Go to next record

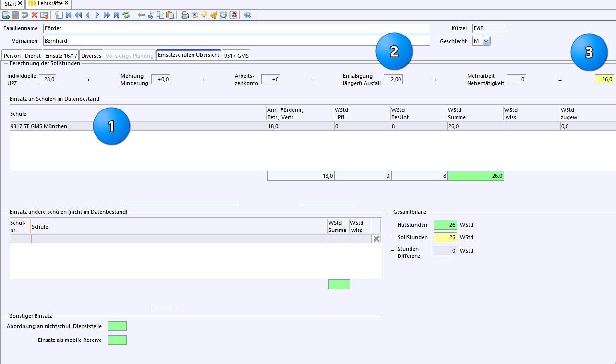tap(97, 15)
